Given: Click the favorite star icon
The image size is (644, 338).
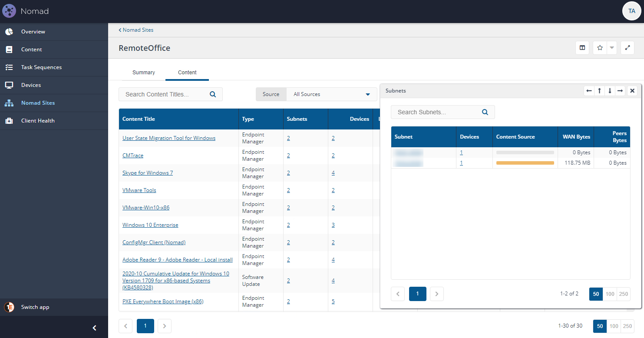Looking at the screenshot, I should point(600,48).
